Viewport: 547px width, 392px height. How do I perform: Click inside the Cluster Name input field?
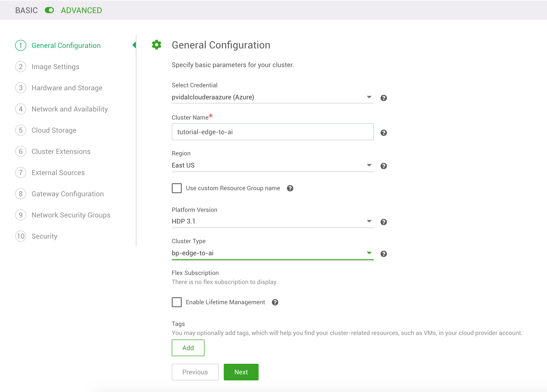click(x=272, y=131)
